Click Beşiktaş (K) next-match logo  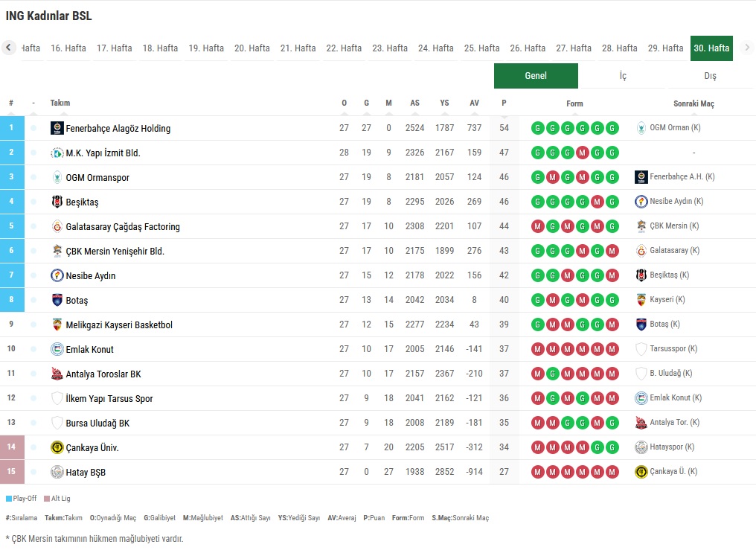[641, 275]
